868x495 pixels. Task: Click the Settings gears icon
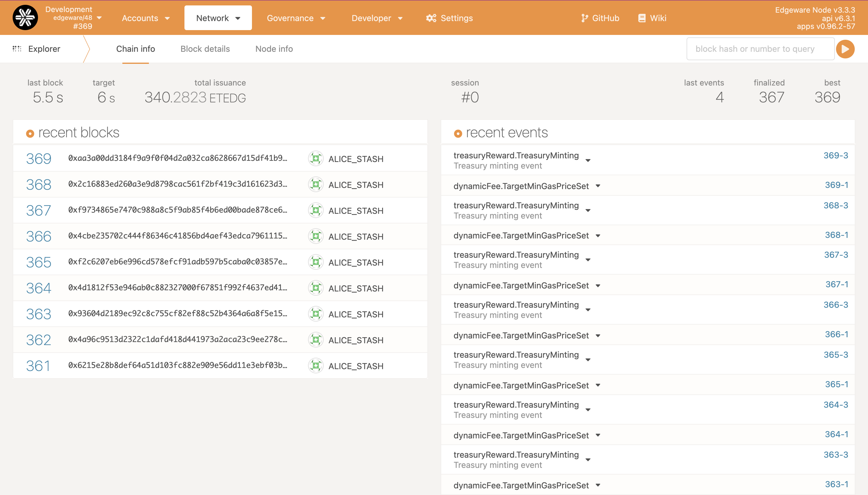(431, 18)
